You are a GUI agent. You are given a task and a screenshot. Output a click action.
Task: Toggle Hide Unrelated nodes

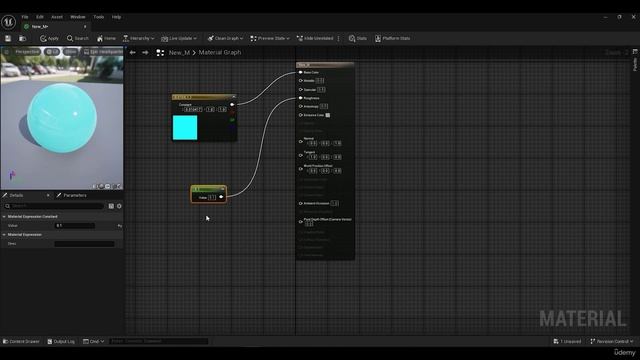pyautogui.click(x=315, y=38)
